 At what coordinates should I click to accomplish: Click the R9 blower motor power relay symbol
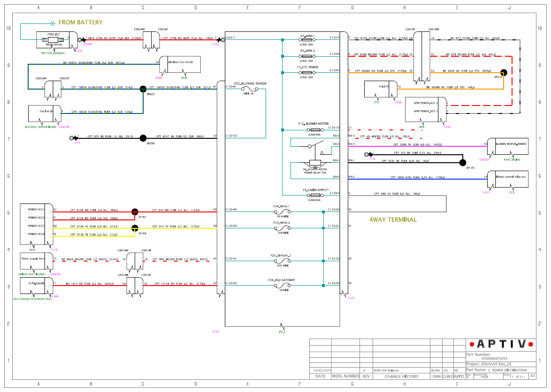pos(315,163)
